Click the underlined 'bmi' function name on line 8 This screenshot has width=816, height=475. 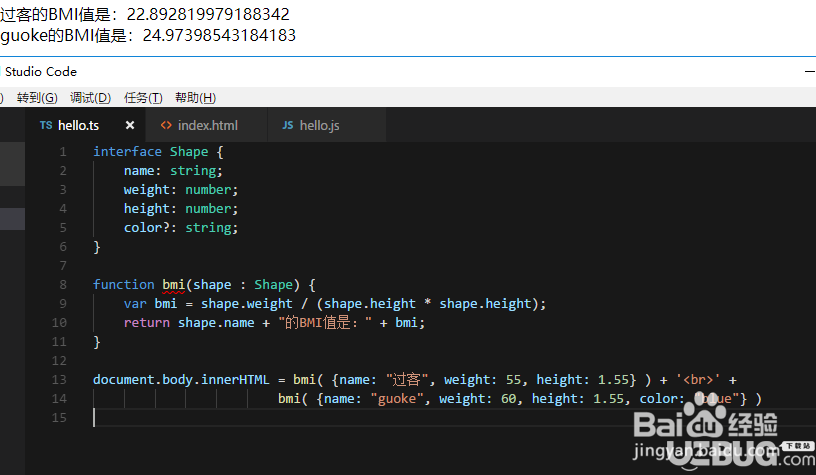174,285
